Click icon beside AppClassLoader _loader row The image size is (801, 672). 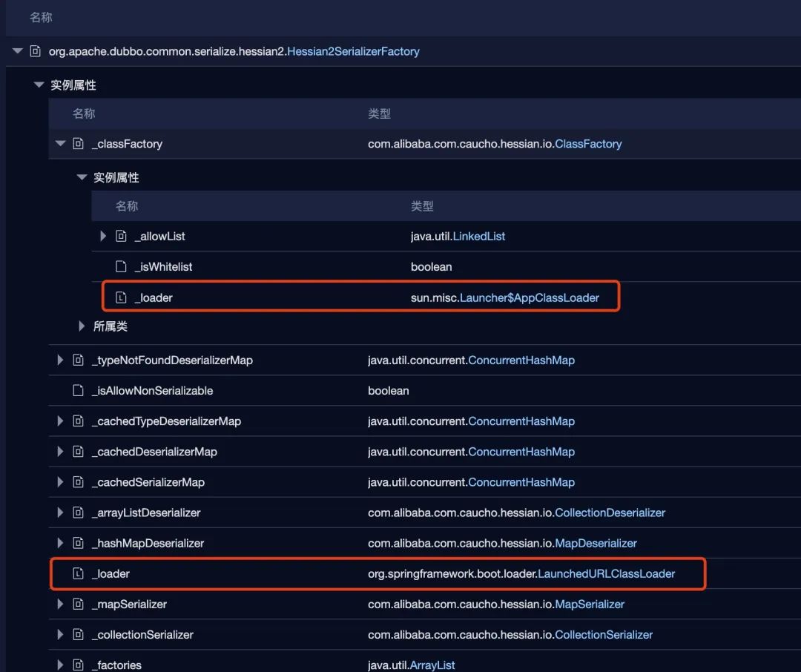(x=121, y=297)
